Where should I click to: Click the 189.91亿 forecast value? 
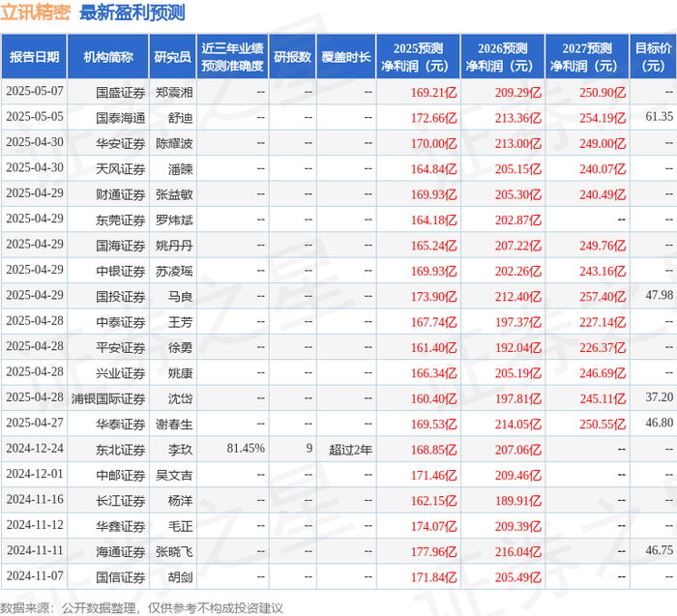point(517,500)
